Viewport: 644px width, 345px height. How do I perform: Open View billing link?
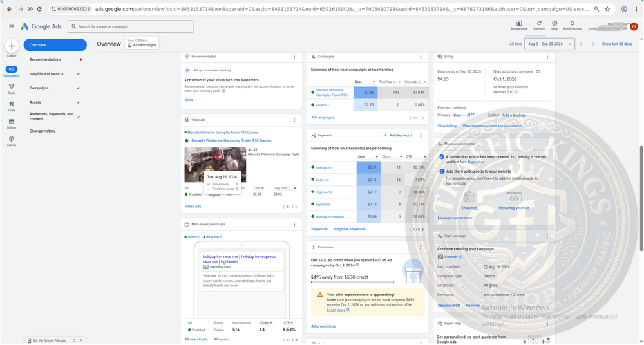coord(447,126)
